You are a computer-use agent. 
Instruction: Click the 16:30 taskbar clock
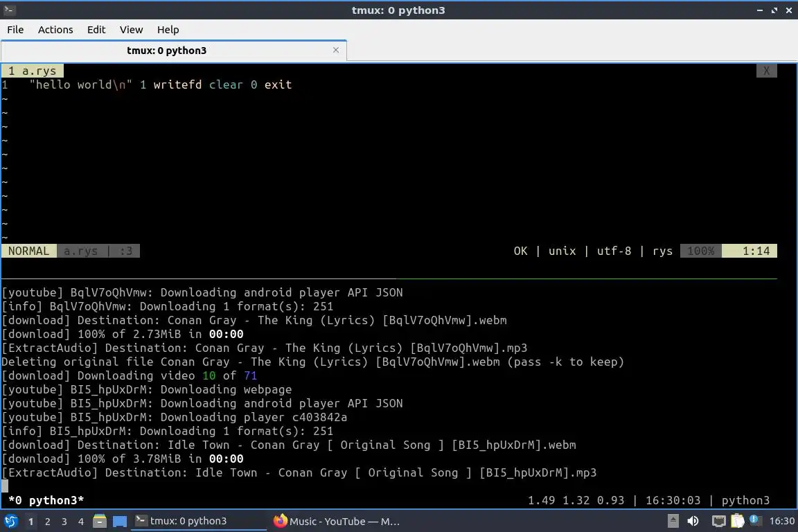pos(781,521)
